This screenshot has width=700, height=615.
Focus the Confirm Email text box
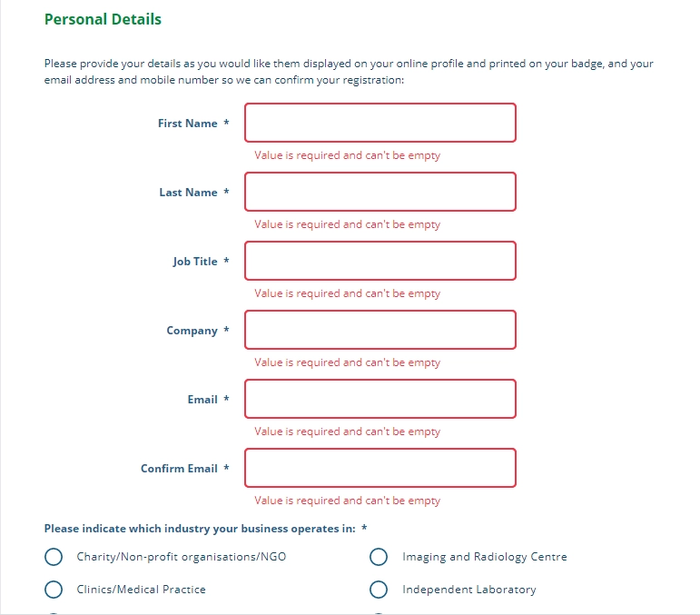(x=380, y=468)
